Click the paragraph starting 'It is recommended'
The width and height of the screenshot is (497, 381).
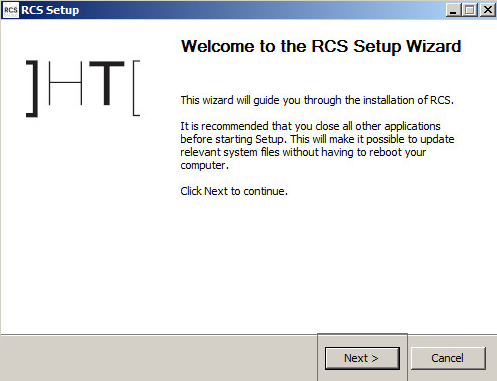[317, 146]
